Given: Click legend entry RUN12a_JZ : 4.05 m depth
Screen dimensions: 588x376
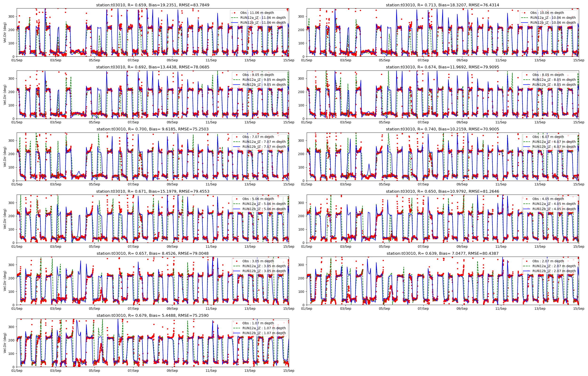Looking at the screenshot, I should 554,204.
